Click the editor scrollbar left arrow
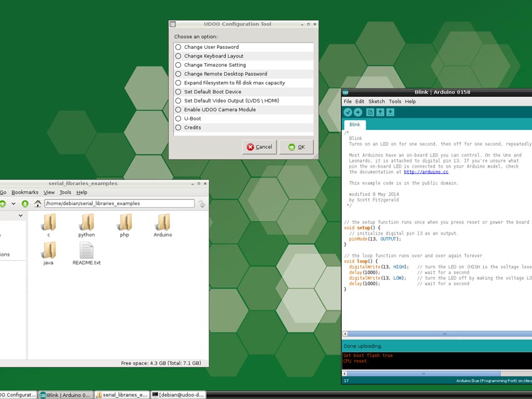Image resolution: width=532 pixels, height=399 pixels. click(x=345, y=334)
